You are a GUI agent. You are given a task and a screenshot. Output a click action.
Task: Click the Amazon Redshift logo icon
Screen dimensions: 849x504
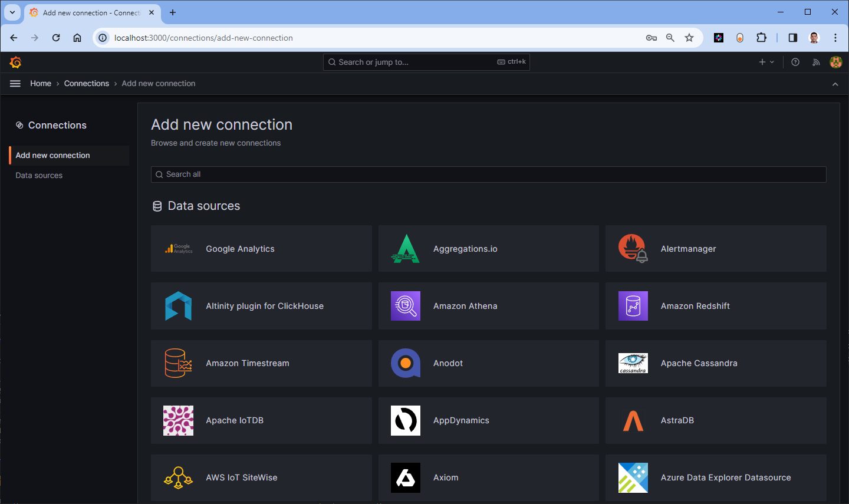(633, 306)
